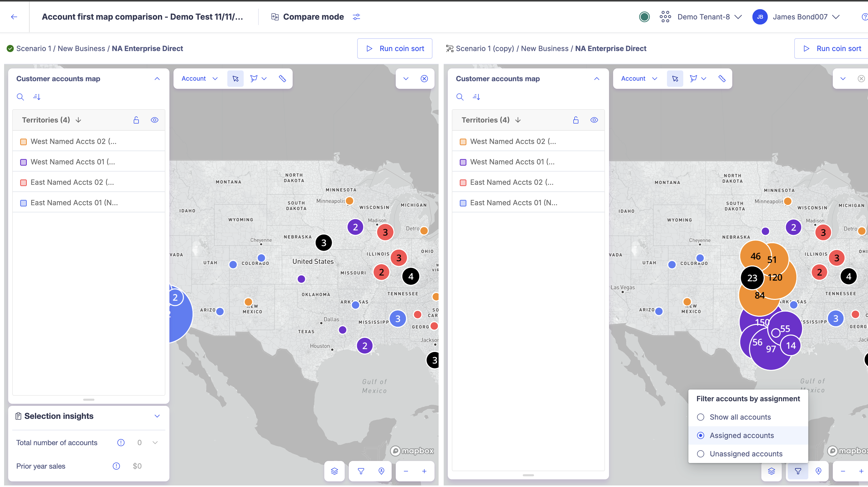
Task: Toggle territories visibility eye, left panel
Action: [154, 120]
